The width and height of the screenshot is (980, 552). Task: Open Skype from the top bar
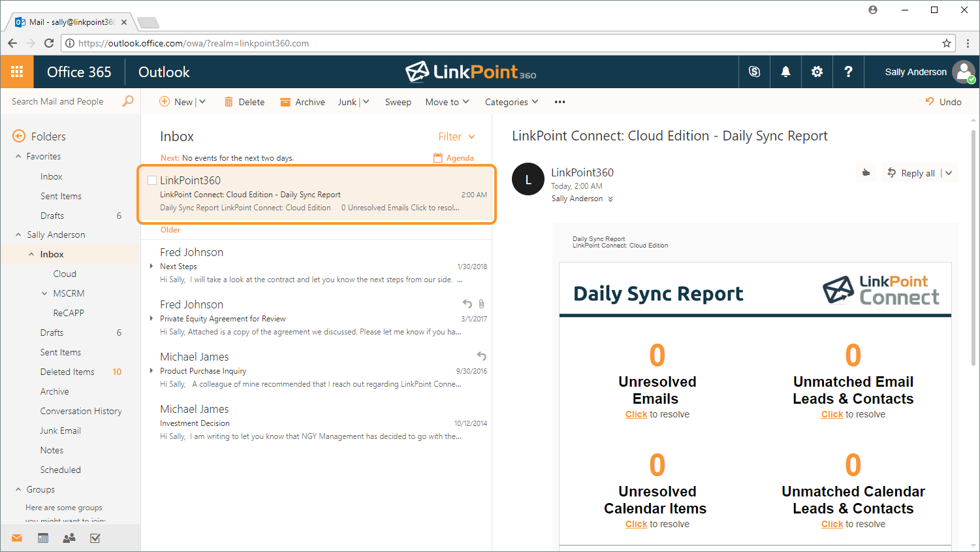tap(754, 72)
